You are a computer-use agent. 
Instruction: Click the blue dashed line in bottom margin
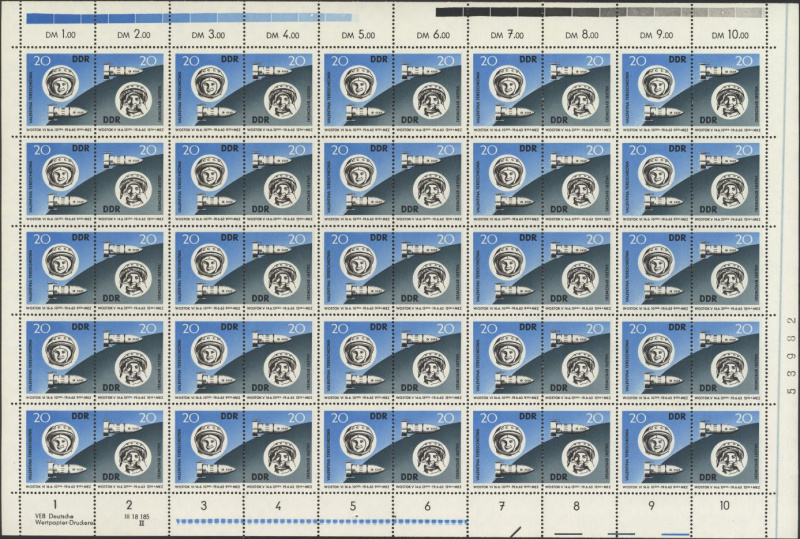[x=322, y=522]
